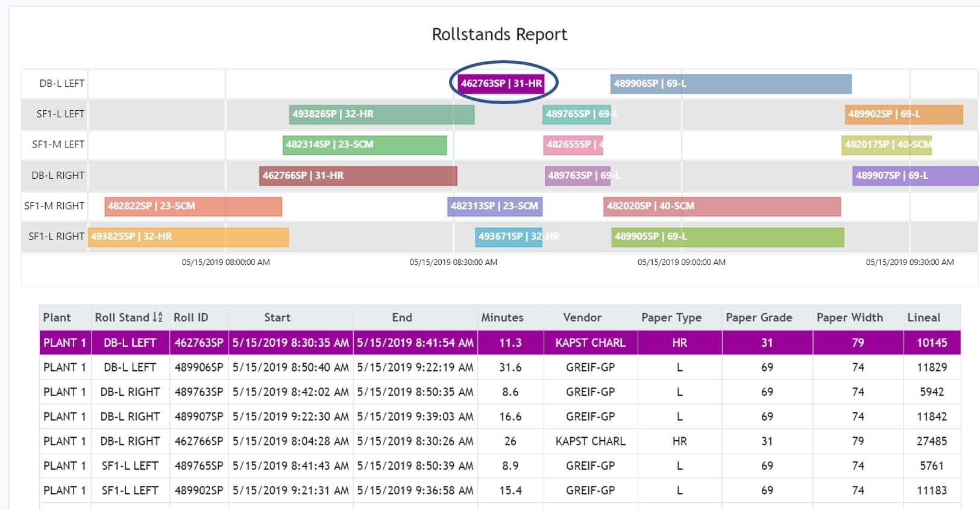Select the 462766SP | 31-HR bar
The height and width of the screenshot is (510, 980).
pos(358,176)
